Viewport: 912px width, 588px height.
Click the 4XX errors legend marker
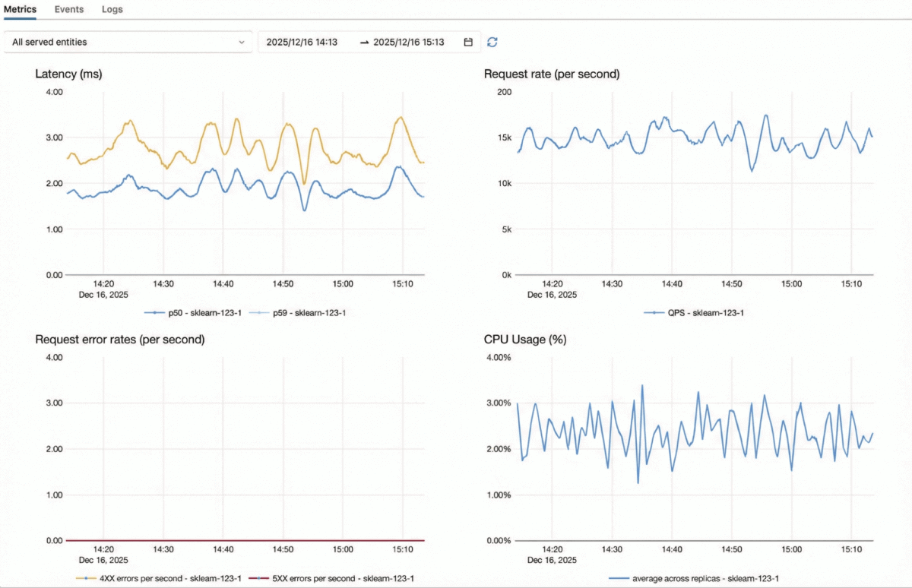coord(87,578)
